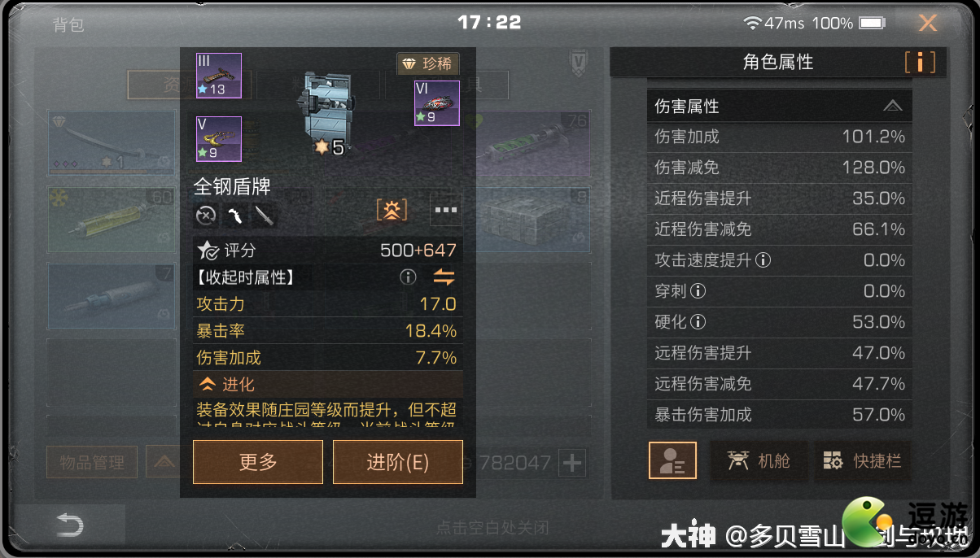
Task: Expand the arrow beside 物品管理
Action: pos(164,463)
